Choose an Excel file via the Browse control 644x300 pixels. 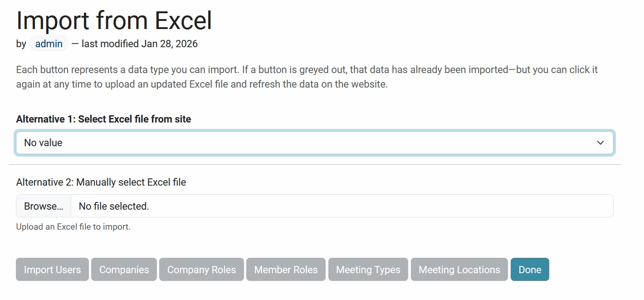[x=43, y=206]
